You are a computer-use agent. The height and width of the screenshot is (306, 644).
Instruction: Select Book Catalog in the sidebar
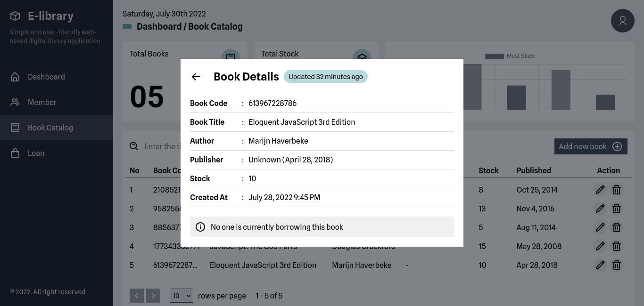[x=50, y=128]
